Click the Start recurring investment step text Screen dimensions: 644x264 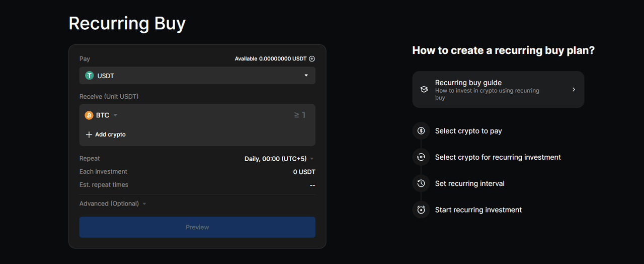point(478,210)
